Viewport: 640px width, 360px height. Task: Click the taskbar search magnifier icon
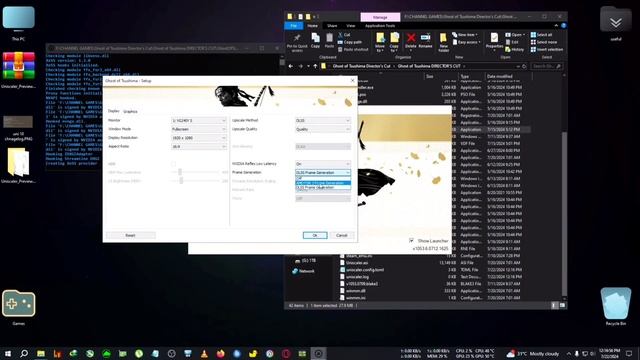(x=24, y=353)
